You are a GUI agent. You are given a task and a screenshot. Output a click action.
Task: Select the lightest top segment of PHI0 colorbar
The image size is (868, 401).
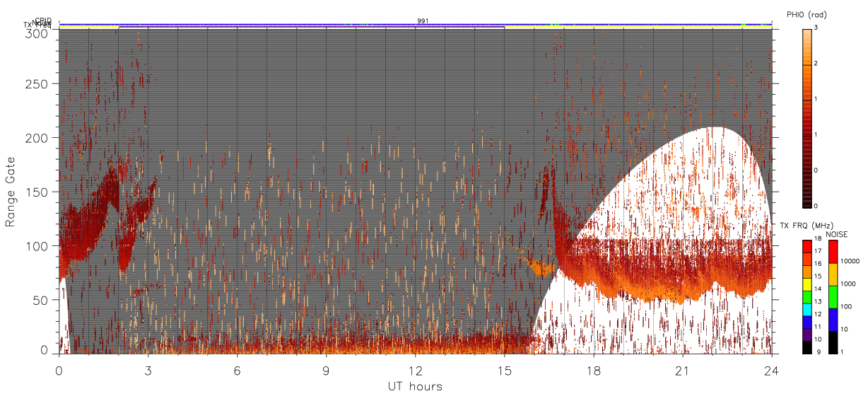click(807, 47)
